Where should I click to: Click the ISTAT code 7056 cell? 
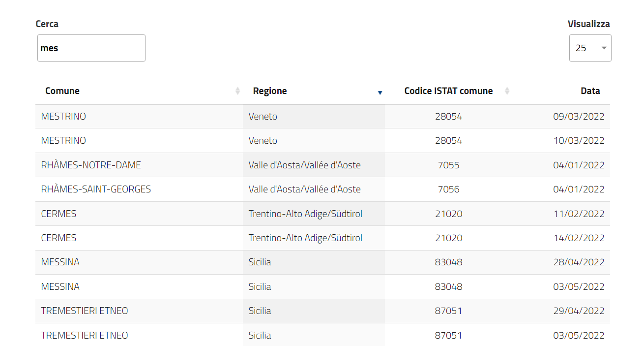coord(448,189)
